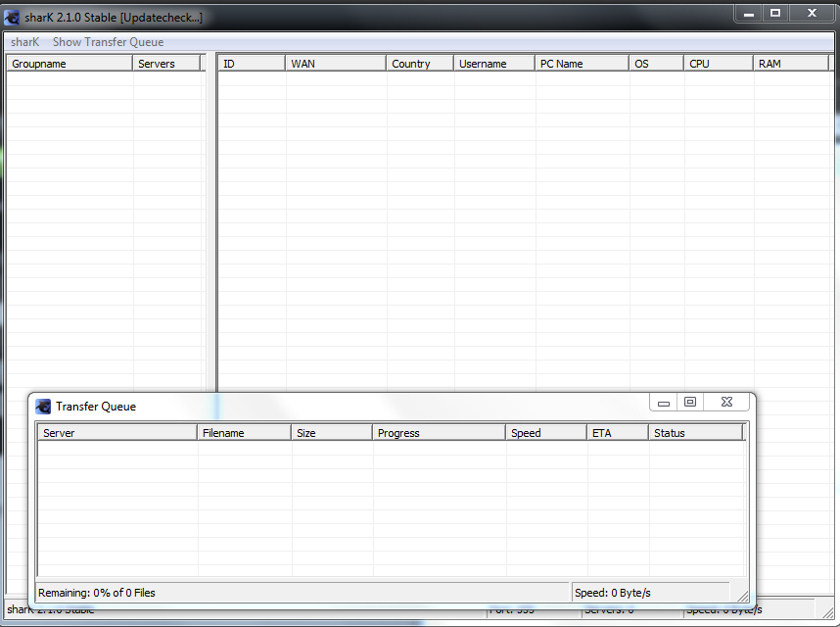
Task: Click 'sharK 2.1.0 Stable [Updatecheck...]' title text
Action: coord(114,18)
